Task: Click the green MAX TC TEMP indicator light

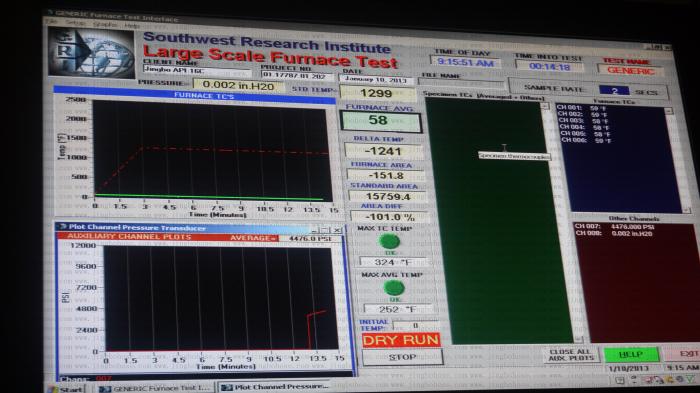Action: click(389, 242)
